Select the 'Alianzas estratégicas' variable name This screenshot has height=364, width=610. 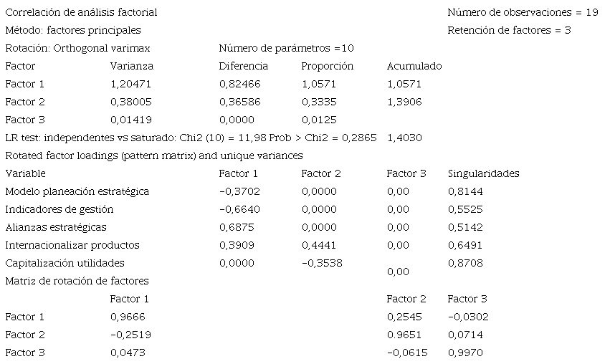(55, 227)
